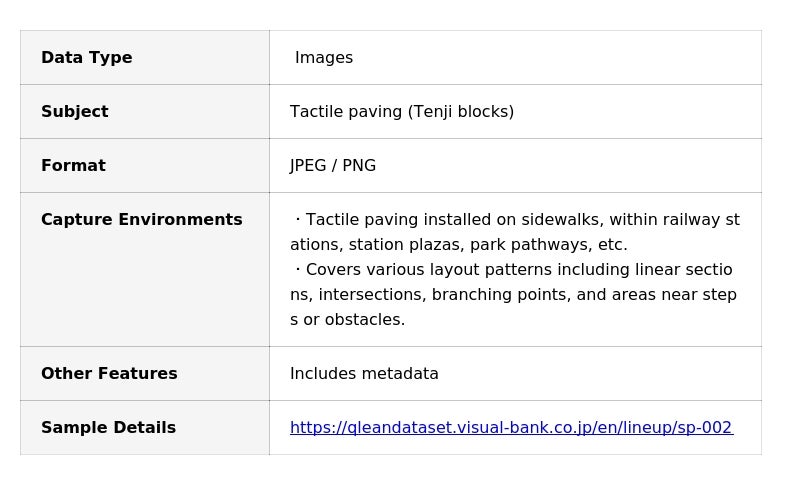Viewport: 800px width, 485px height.
Task: Click the "Includes metadata" value text
Action: point(364,374)
